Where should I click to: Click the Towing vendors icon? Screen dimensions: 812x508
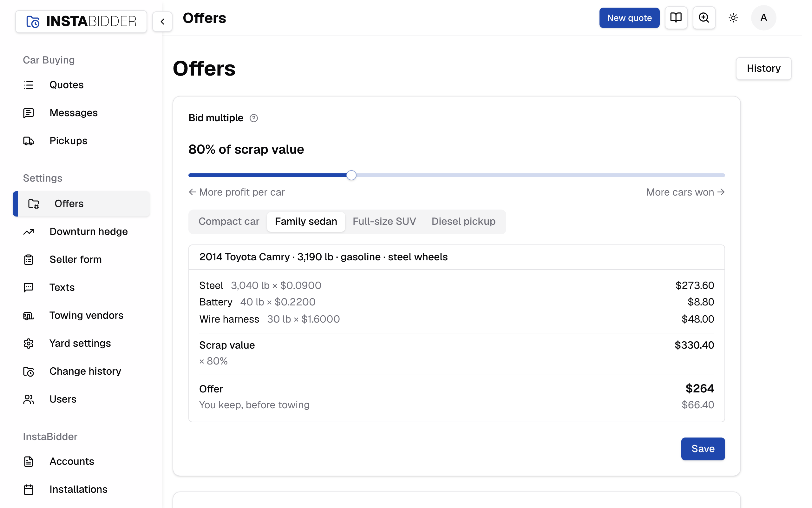click(x=29, y=316)
